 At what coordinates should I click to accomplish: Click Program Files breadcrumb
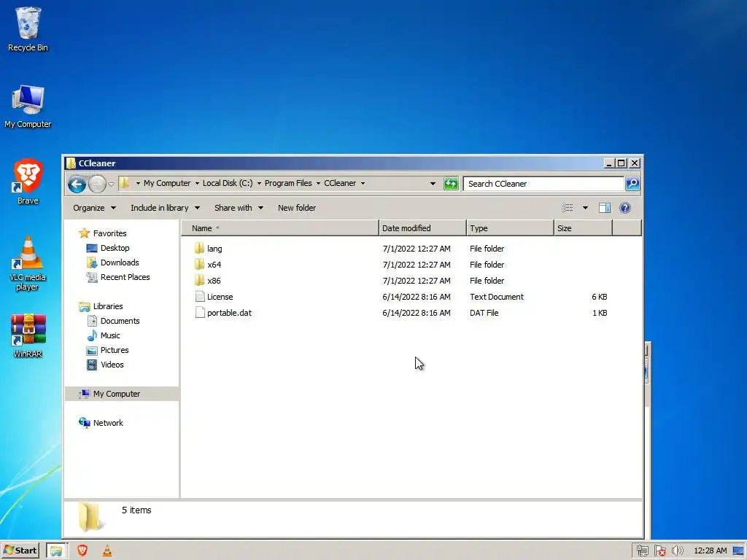288,183
